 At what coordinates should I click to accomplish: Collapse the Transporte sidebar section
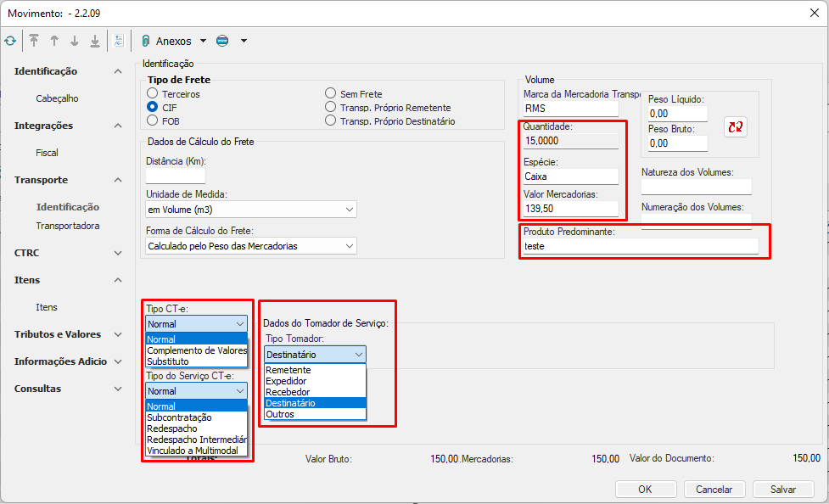click(x=118, y=180)
